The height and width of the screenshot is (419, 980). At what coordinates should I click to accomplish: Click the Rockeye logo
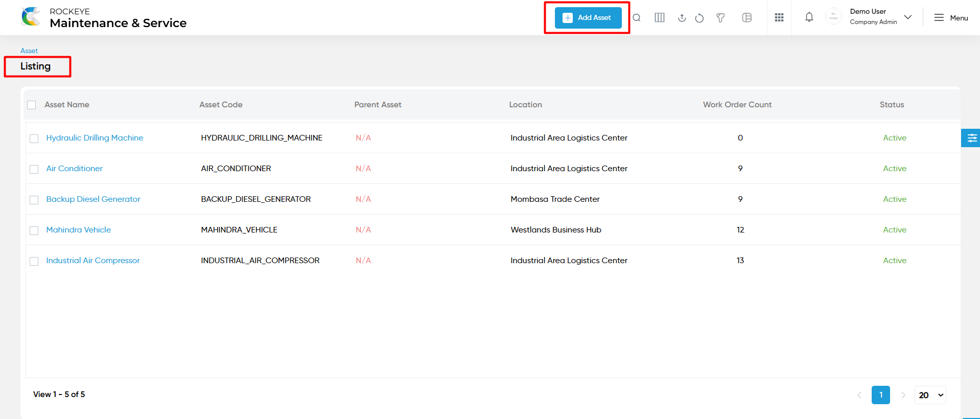(x=31, y=17)
